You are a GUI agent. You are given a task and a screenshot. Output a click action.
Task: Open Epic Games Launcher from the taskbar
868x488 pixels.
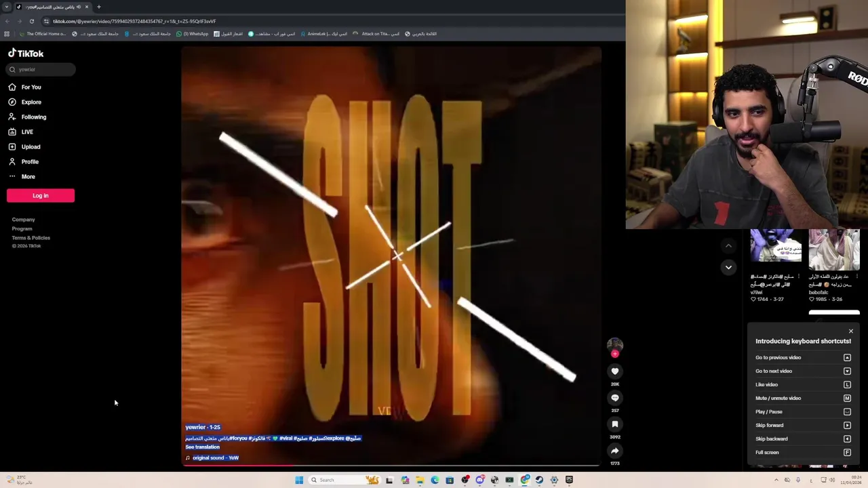tap(569, 480)
